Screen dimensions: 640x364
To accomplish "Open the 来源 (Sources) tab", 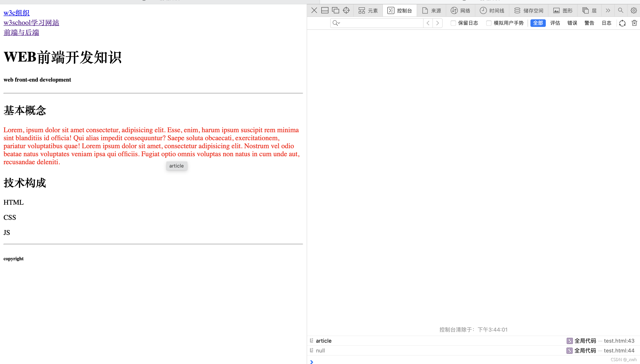I will 432,10.
